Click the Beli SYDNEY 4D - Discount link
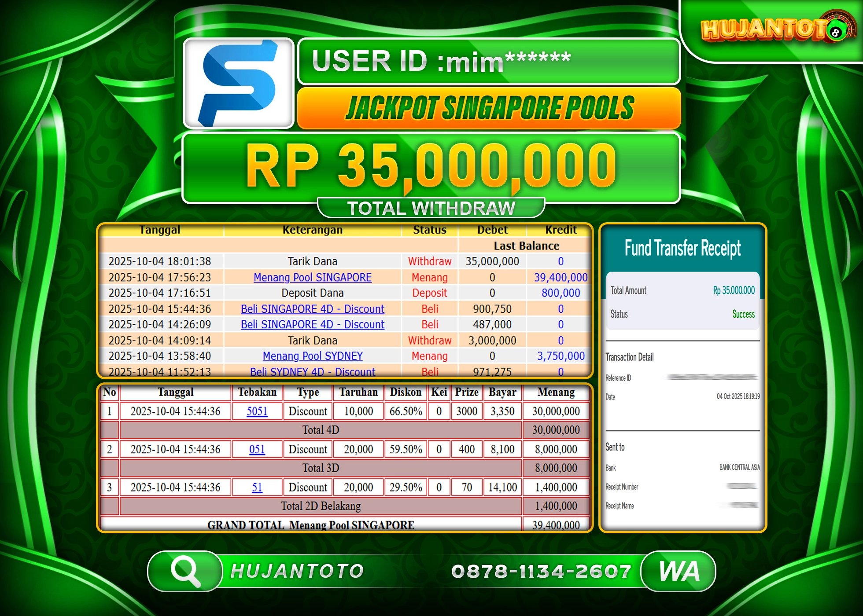Viewport: 863px width, 616px height. point(313,372)
